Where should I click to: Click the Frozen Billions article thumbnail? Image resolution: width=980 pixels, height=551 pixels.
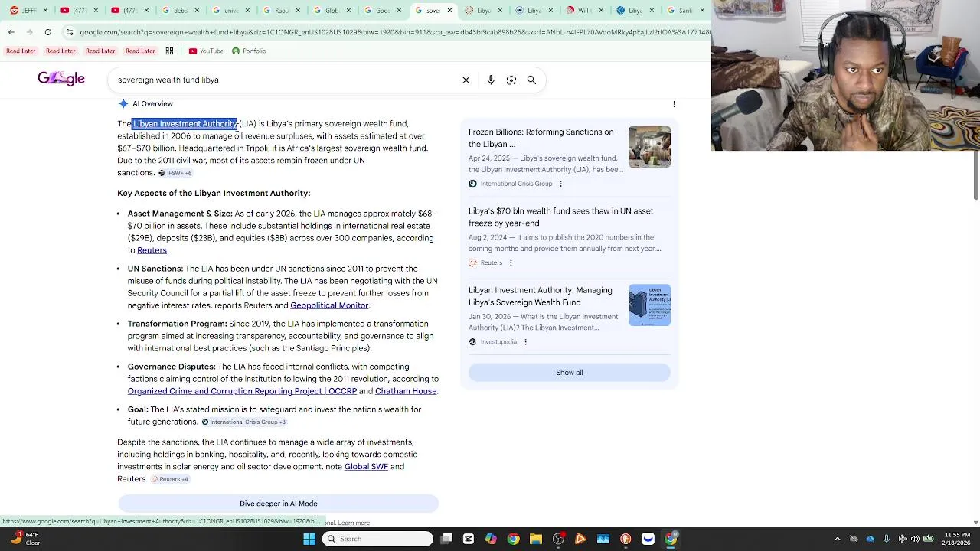click(x=649, y=147)
